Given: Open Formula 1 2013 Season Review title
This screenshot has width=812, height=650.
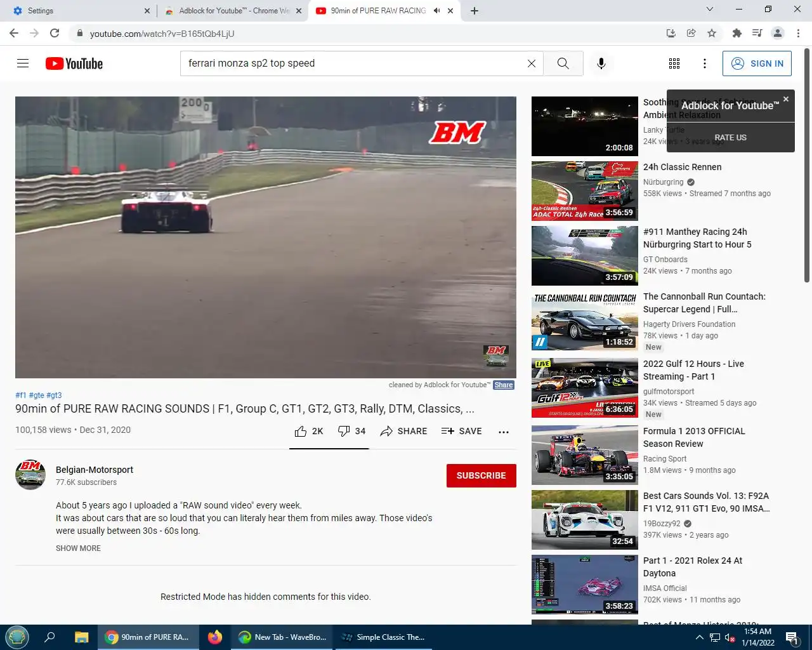Looking at the screenshot, I should pos(694,437).
